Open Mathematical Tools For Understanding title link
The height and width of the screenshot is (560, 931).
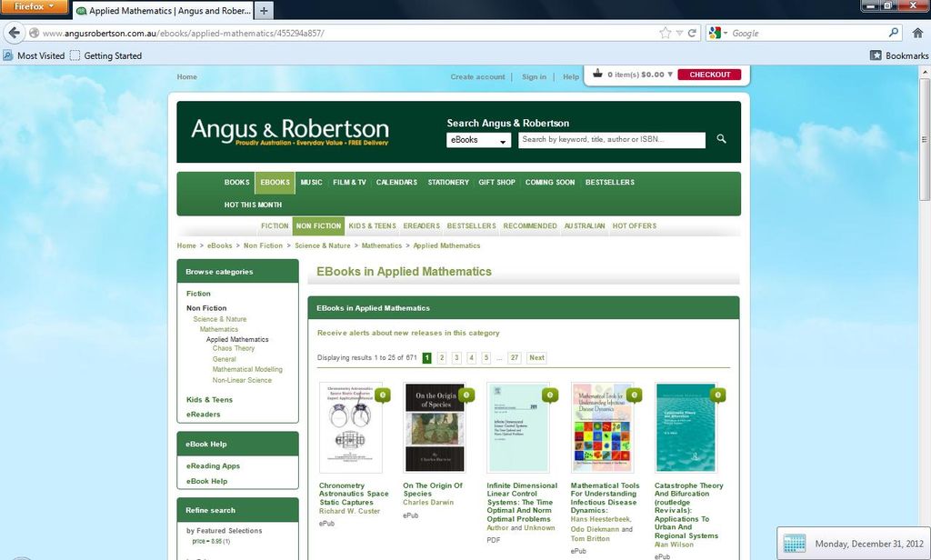605,497
